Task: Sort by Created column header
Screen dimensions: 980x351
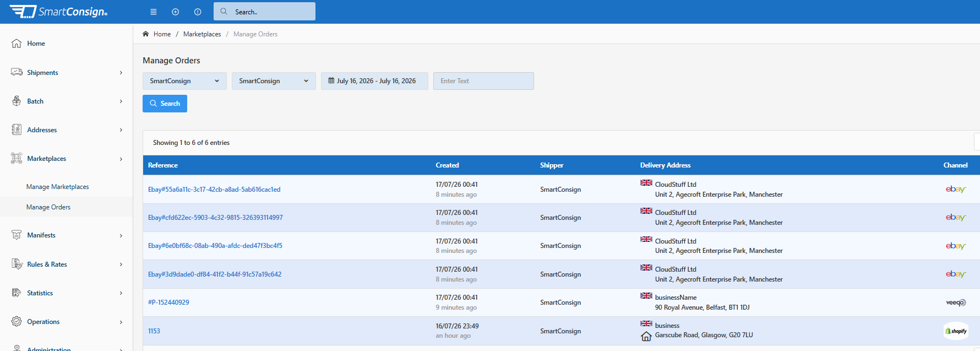Action: (447, 165)
